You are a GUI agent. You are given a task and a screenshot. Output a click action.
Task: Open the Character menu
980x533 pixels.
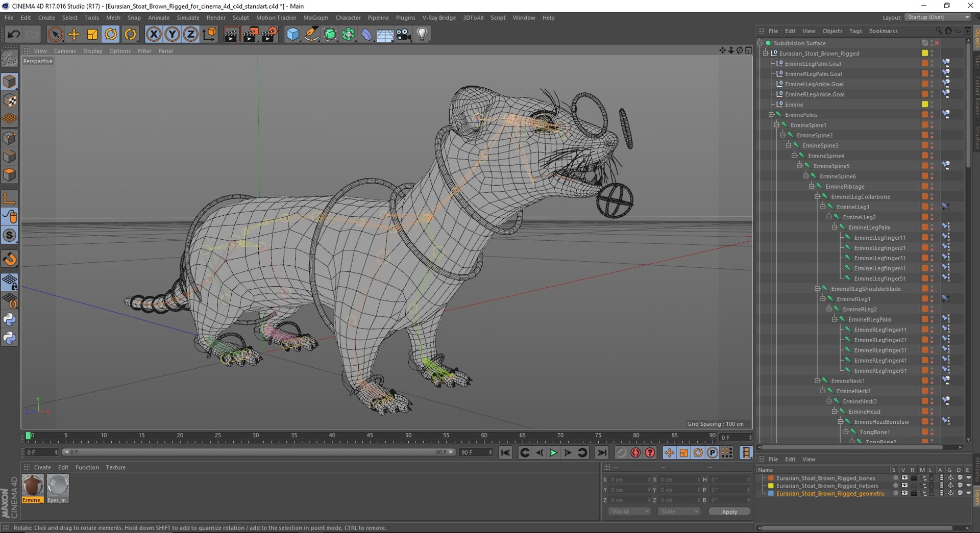pyautogui.click(x=348, y=17)
